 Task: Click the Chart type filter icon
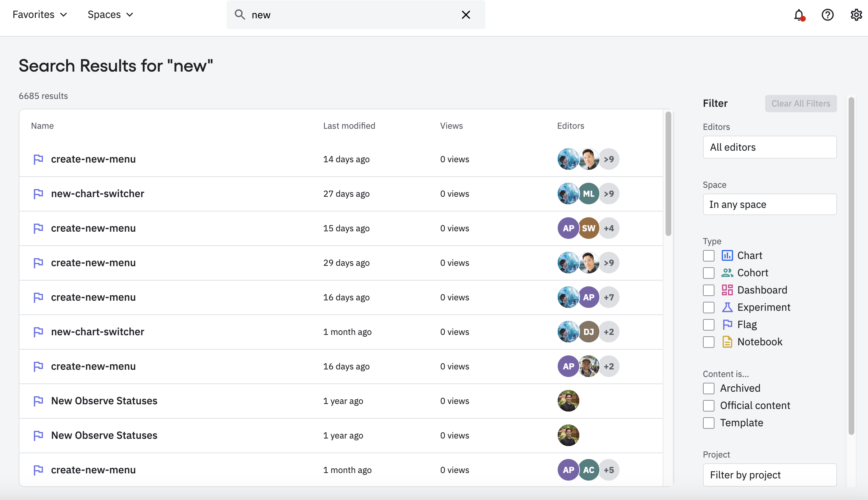727,255
